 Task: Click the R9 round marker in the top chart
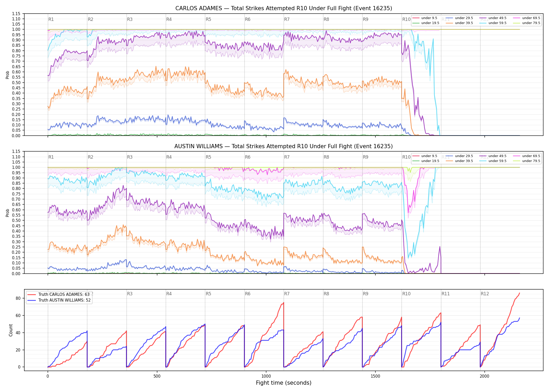coord(365,19)
